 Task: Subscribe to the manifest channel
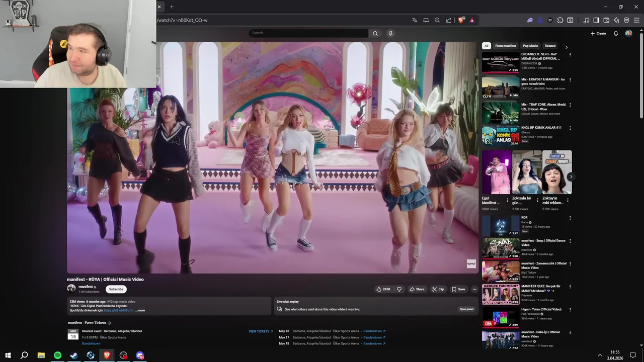pyautogui.click(x=116, y=289)
